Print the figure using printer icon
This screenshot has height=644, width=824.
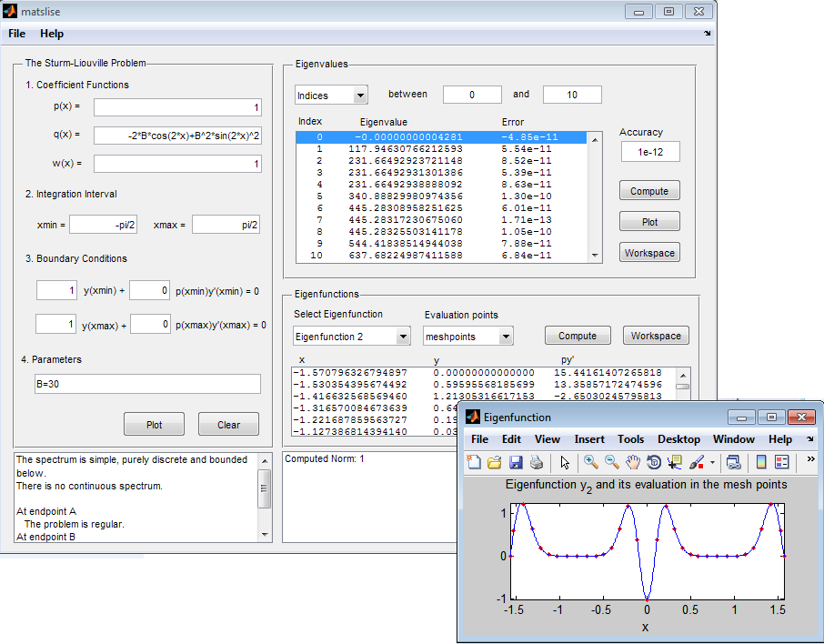tap(537, 462)
